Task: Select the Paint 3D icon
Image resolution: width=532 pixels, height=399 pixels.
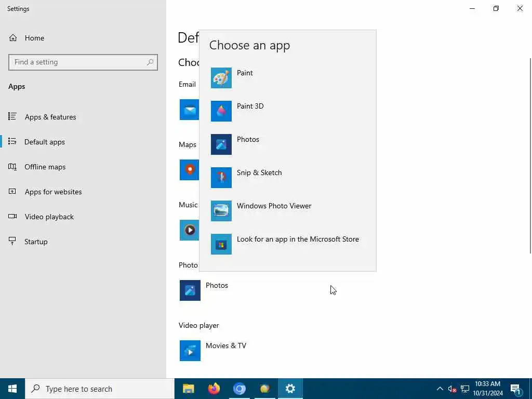Action: pos(221,111)
